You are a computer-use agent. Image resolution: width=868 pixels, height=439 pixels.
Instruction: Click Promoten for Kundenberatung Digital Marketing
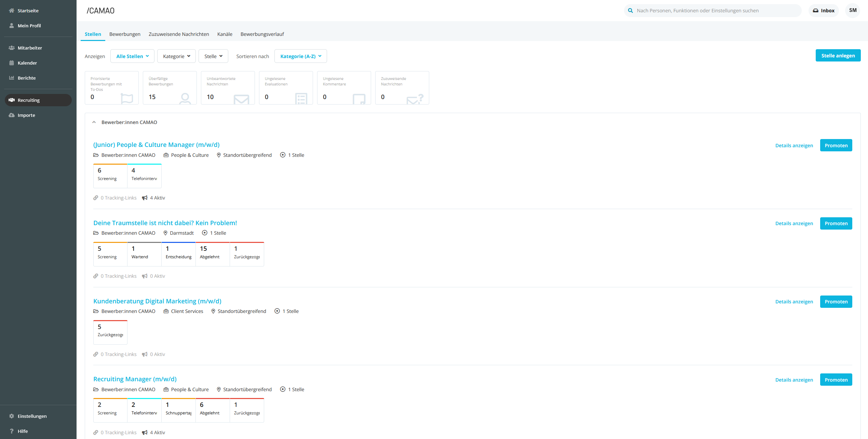(836, 302)
